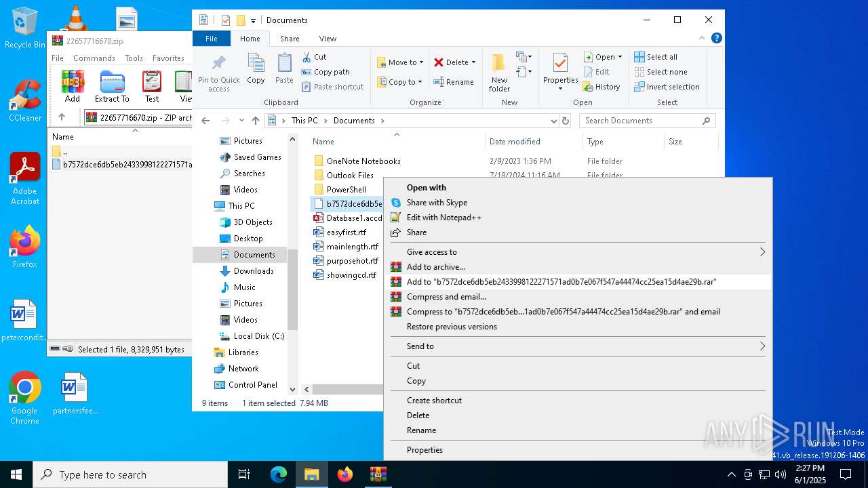This screenshot has height=488, width=868.
Task: Click Cut in the ribbon Clipboard group
Action: (314, 57)
